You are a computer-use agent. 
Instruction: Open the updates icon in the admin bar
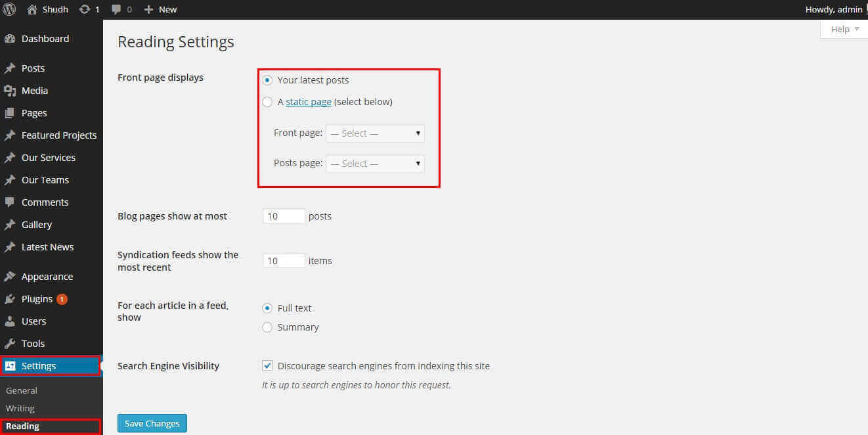[x=85, y=9]
